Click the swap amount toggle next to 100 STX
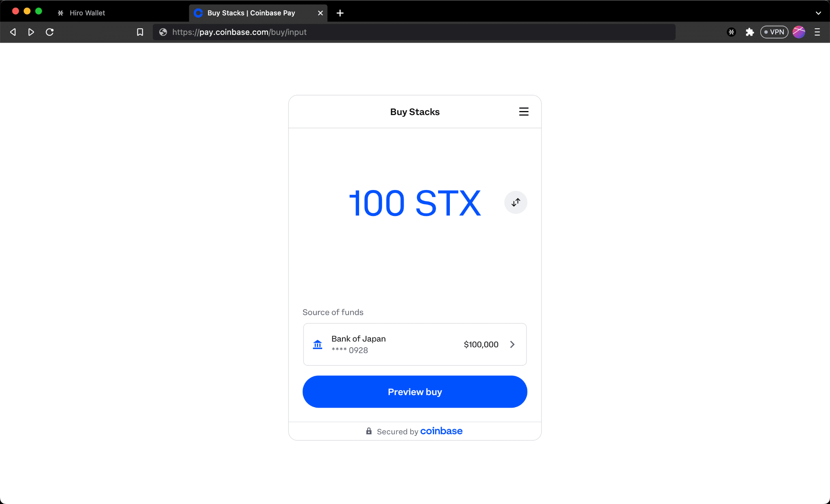 [x=515, y=202]
